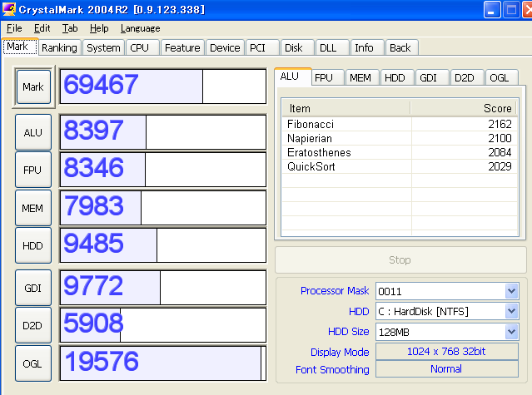Switch to the CPU tab
The height and width of the screenshot is (395, 532).
point(142,47)
